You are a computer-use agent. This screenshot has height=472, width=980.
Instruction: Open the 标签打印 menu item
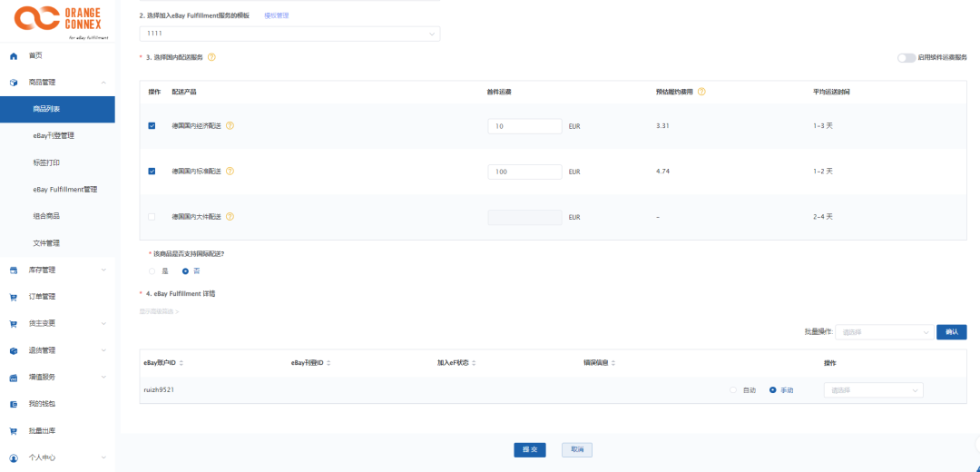(57, 162)
